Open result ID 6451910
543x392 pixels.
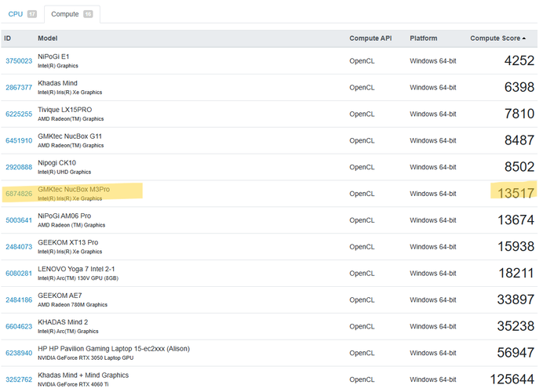click(19, 141)
